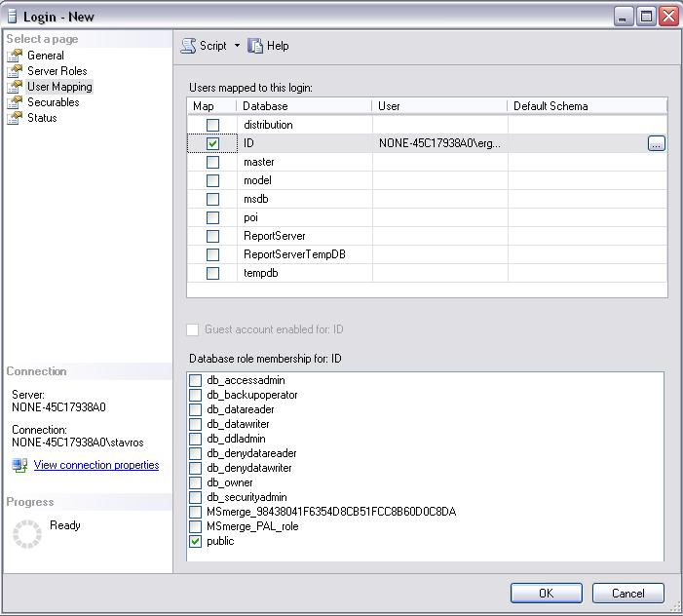Open the Script dropdown arrow
This screenshot has height=616, width=683.
pyautogui.click(x=237, y=45)
